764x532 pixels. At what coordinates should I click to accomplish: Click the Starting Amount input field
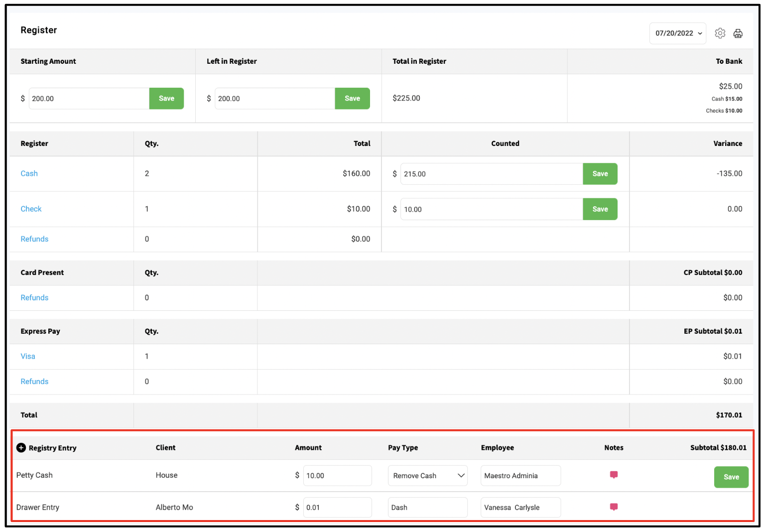pyautogui.click(x=89, y=99)
